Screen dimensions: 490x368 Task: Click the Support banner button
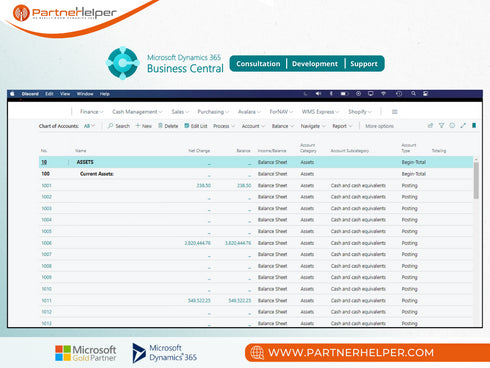point(364,64)
